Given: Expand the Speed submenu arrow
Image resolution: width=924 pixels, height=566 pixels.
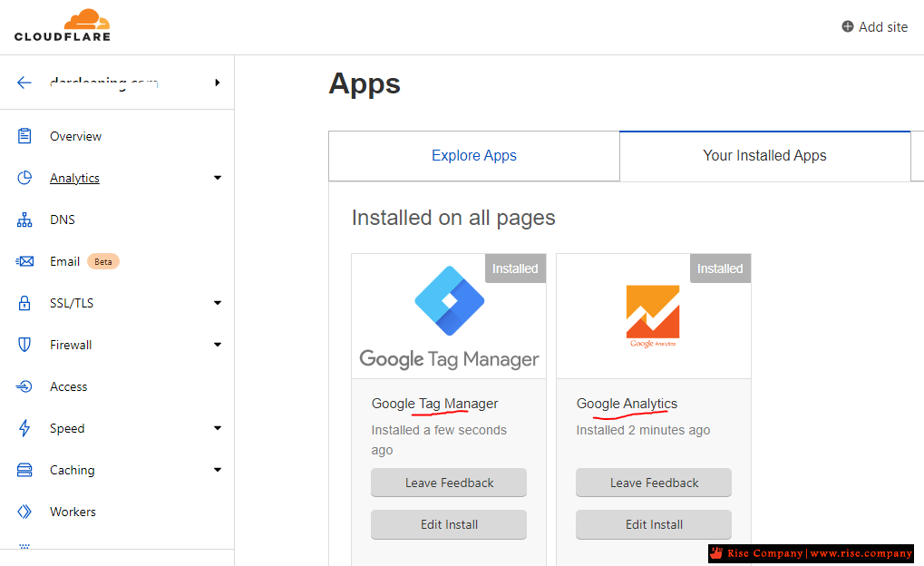Looking at the screenshot, I should click(x=218, y=428).
